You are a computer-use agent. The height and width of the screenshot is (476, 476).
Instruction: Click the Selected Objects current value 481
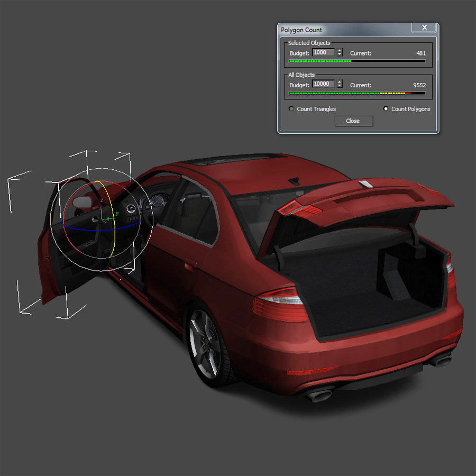(x=421, y=53)
